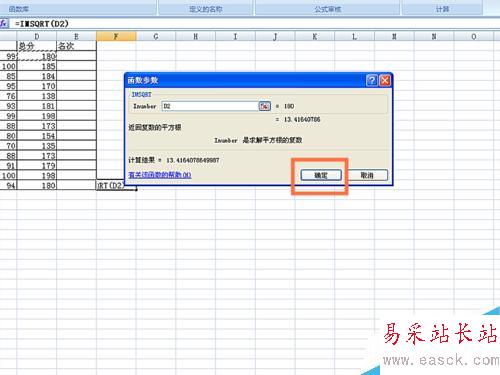Click the dialog help question mark button

(372, 80)
